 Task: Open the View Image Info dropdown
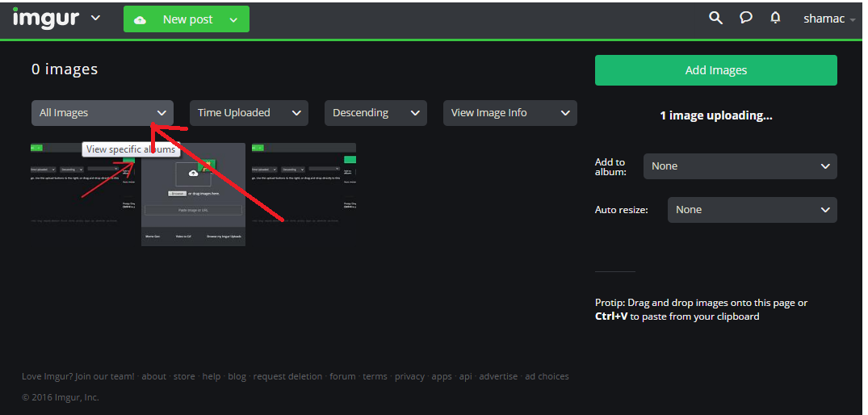click(510, 113)
